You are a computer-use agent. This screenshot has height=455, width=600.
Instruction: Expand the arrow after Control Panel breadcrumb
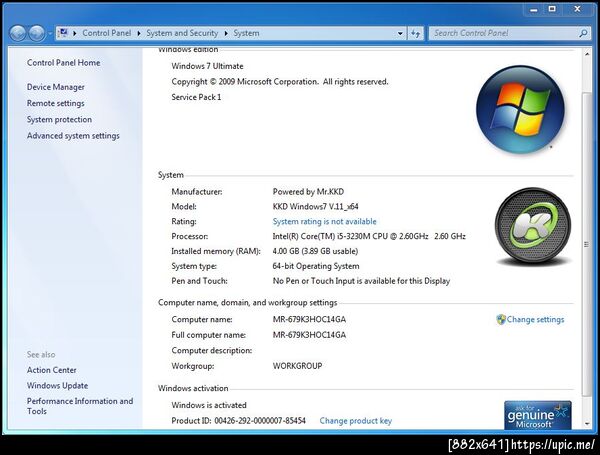tap(139, 33)
